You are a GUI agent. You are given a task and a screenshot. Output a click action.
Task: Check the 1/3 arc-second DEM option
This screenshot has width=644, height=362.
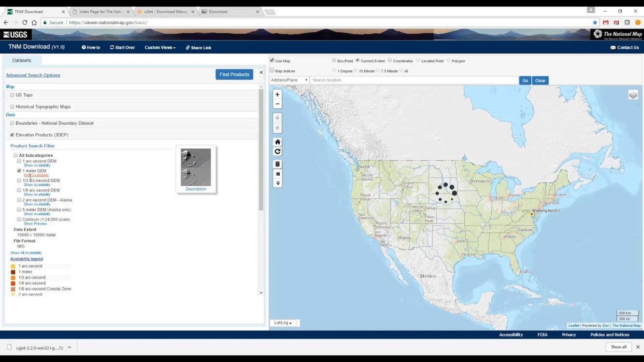[19, 181]
